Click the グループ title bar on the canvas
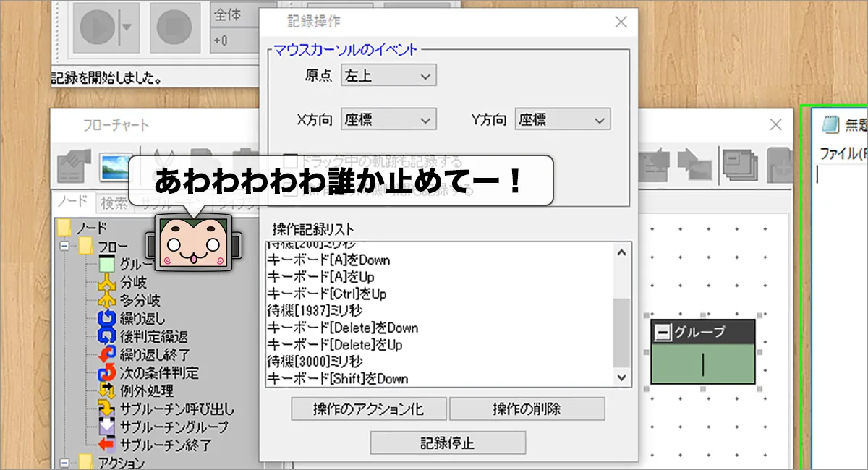 click(703, 332)
